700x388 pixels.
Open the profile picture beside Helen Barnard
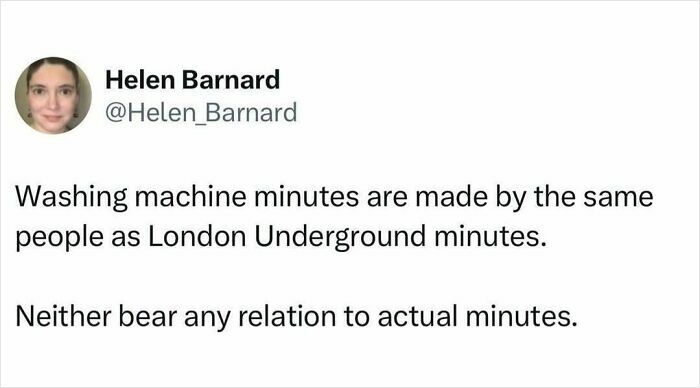[x=53, y=96]
